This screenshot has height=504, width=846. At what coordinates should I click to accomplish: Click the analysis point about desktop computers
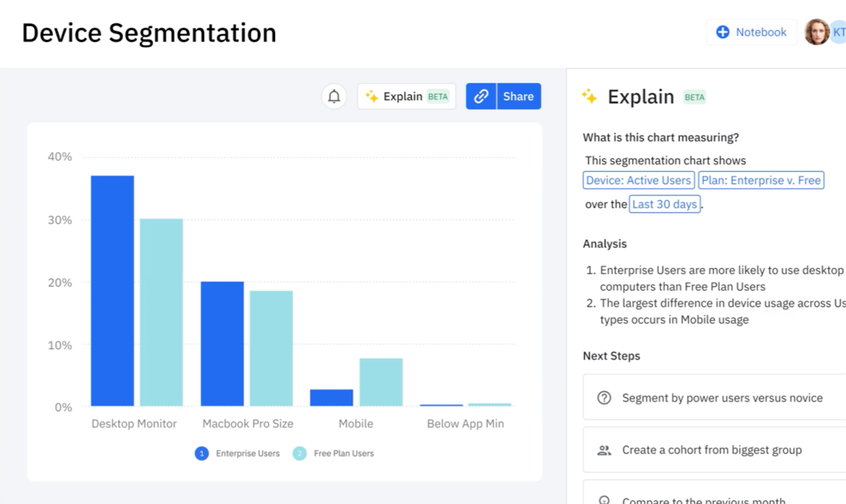click(722, 278)
